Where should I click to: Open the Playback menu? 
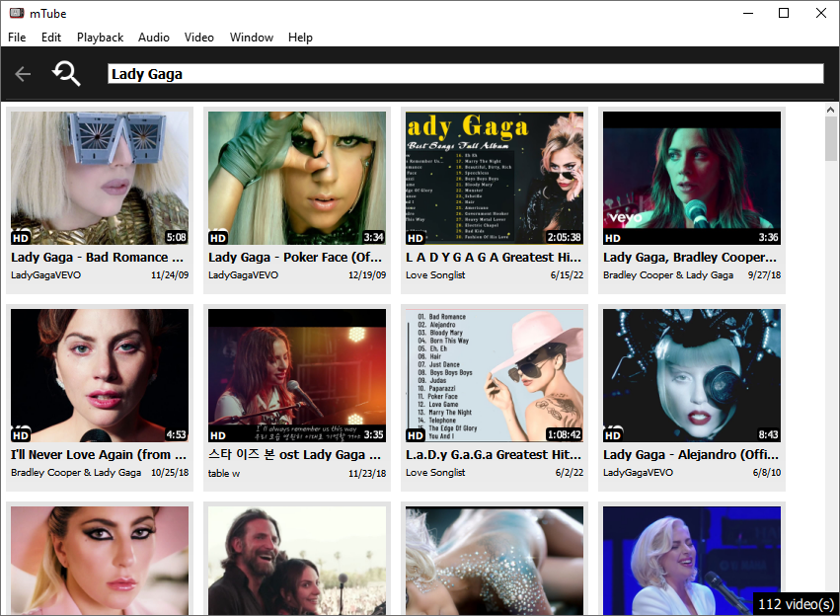pos(100,38)
